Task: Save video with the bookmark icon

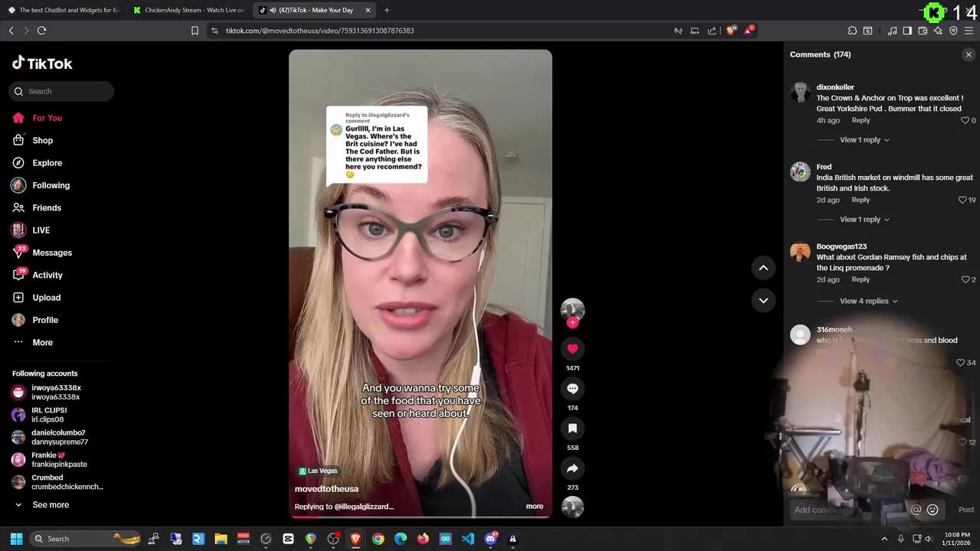Action: [x=572, y=429]
